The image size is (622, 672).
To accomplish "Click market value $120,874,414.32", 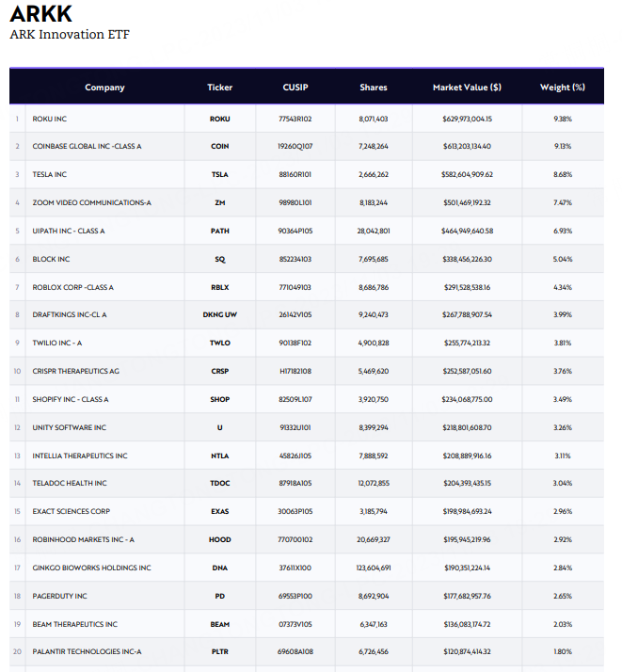I will pos(468,652).
